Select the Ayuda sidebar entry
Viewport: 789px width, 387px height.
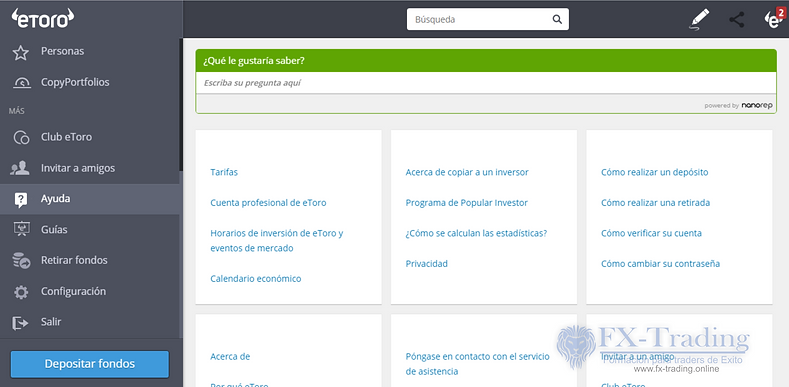click(90, 199)
